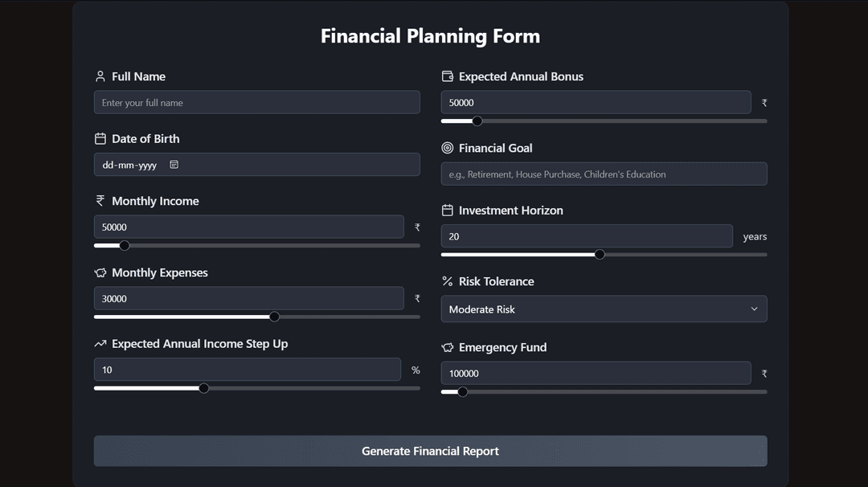Click the Monthly Income slider handle

[124, 245]
